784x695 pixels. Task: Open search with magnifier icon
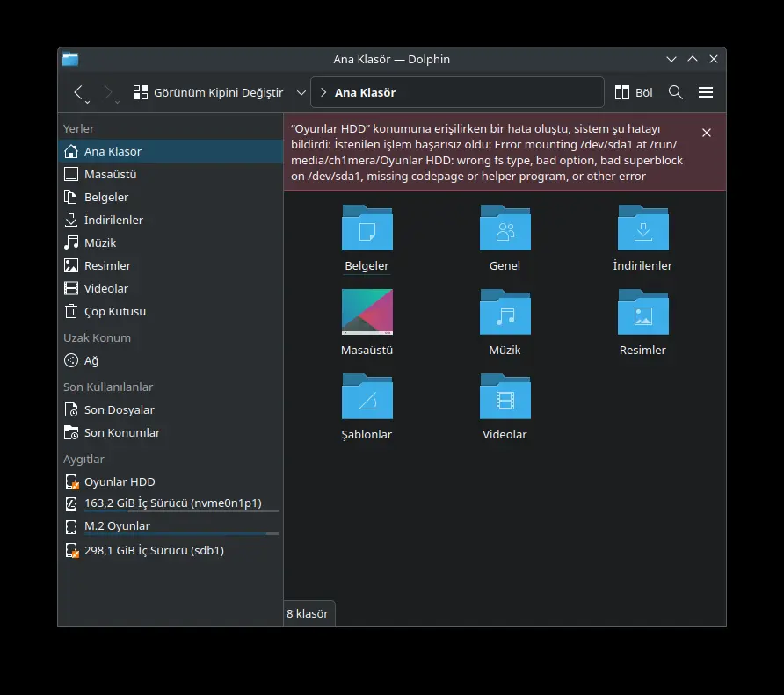click(x=676, y=92)
